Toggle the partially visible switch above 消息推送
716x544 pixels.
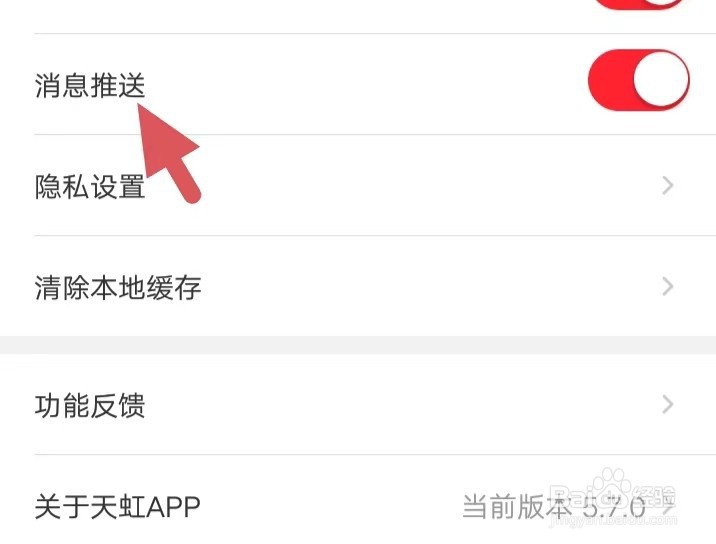click(638, 4)
